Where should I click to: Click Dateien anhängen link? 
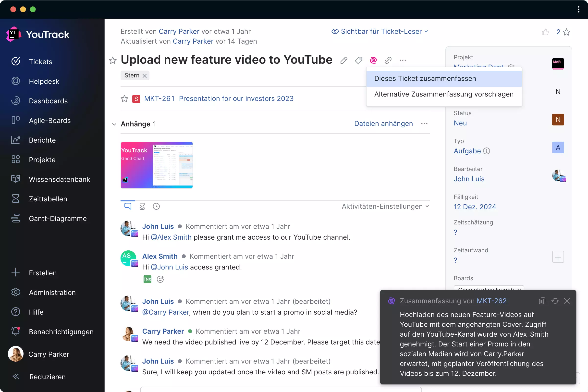click(383, 123)
